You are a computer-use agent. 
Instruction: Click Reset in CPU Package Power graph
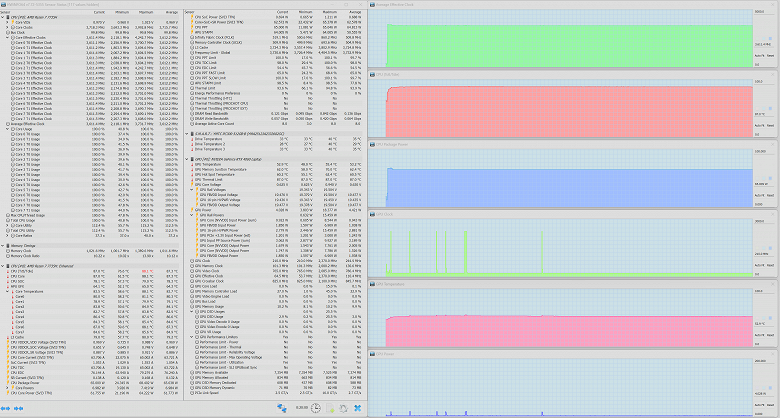[770, 196]
